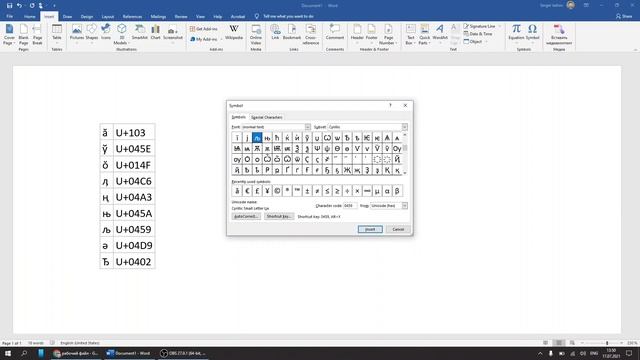
Task: Select the Symbols tab
Action: (x=239, y=117)
